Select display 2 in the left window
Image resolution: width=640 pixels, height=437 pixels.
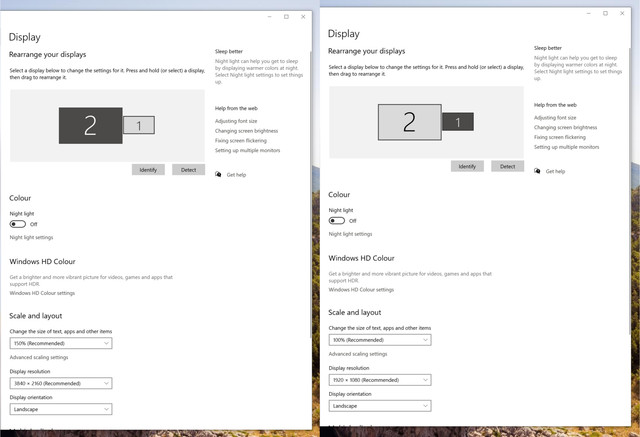point(91,125)
